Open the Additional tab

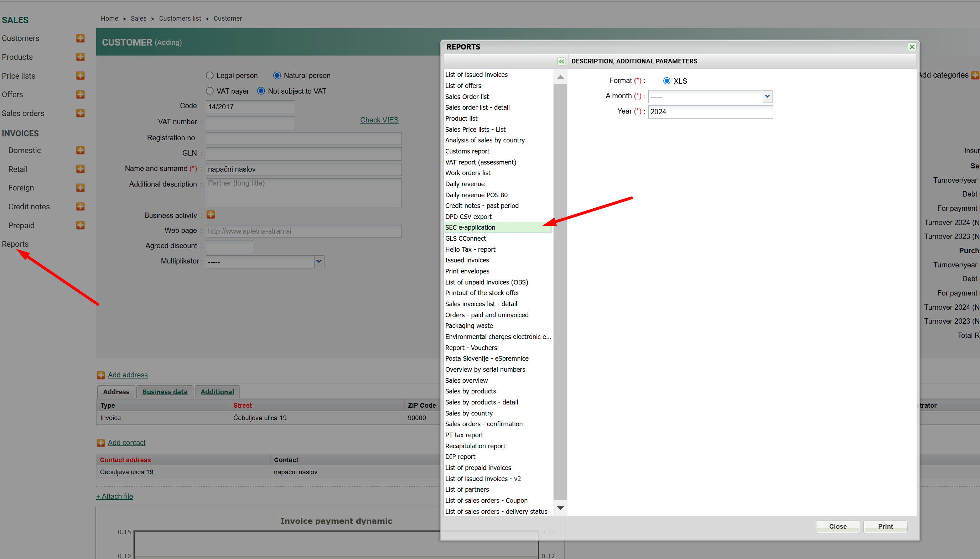217,392
